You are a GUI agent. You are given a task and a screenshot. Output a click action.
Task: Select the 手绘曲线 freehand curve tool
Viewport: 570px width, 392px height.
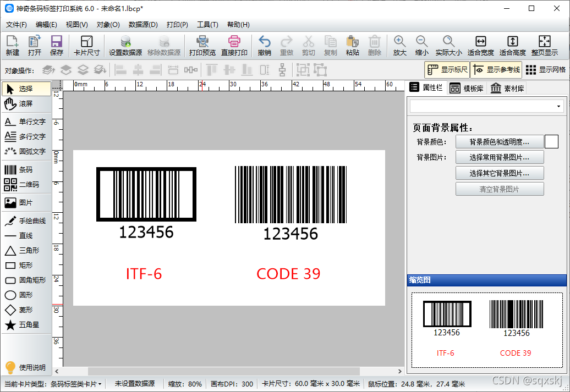[26, 221]
